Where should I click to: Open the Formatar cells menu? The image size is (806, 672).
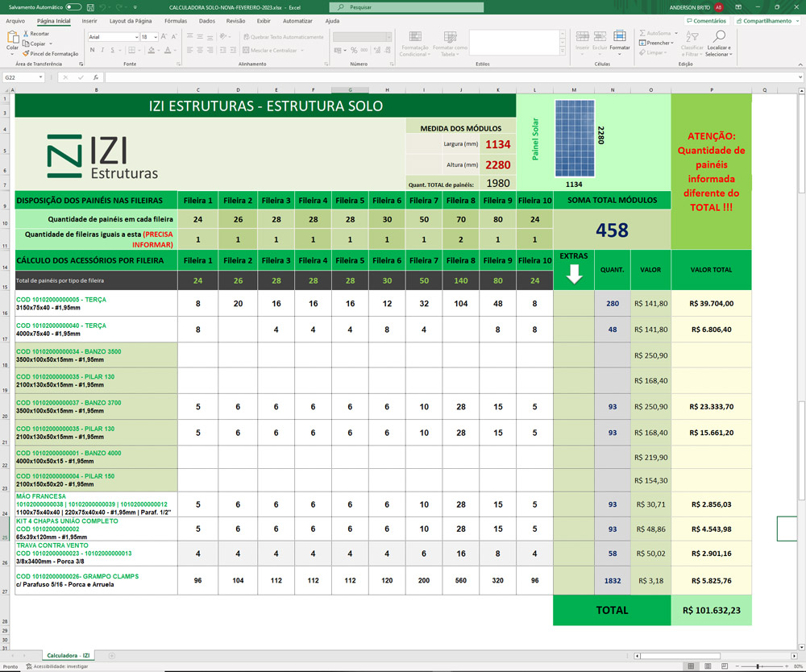click(620, 42)
